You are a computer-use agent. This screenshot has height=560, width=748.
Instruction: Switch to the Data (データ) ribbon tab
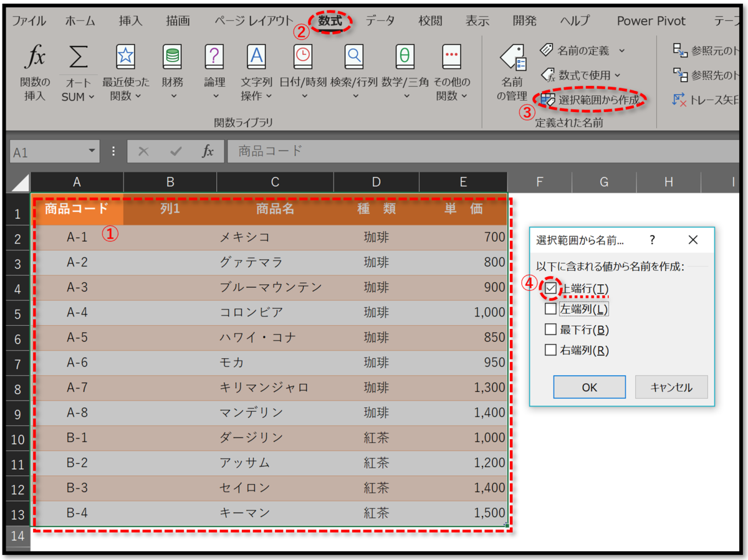coord(380,20)
